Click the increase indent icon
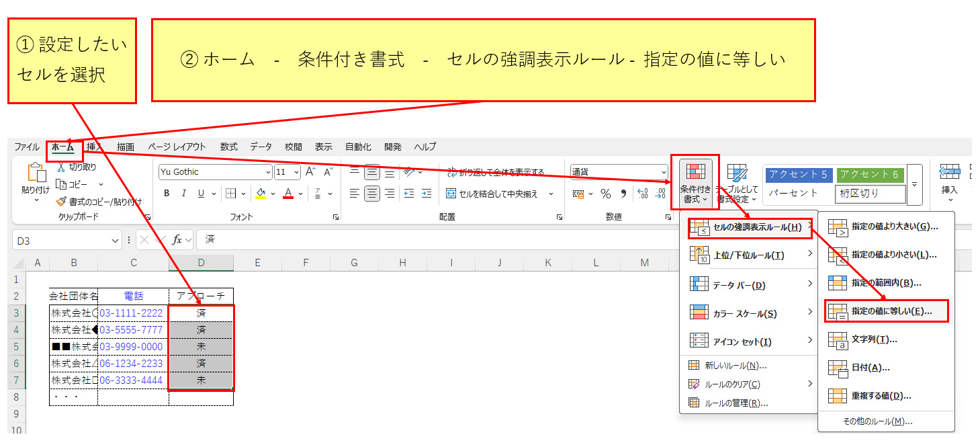Viewport: 980px width, 447px height. click(x=426, y=194)
